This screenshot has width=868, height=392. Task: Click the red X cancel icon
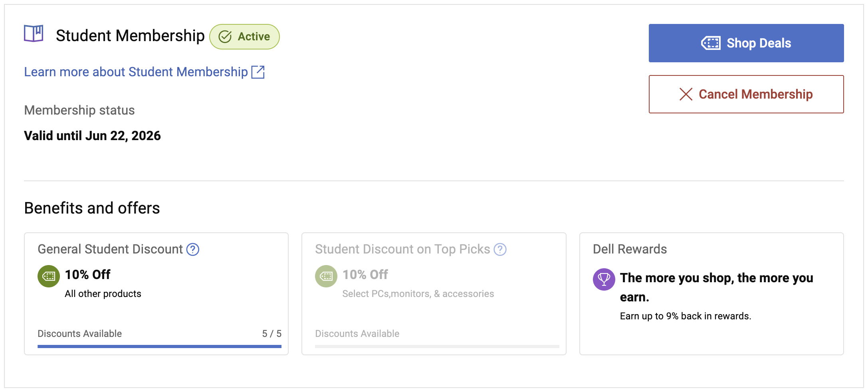pos(686,94)
